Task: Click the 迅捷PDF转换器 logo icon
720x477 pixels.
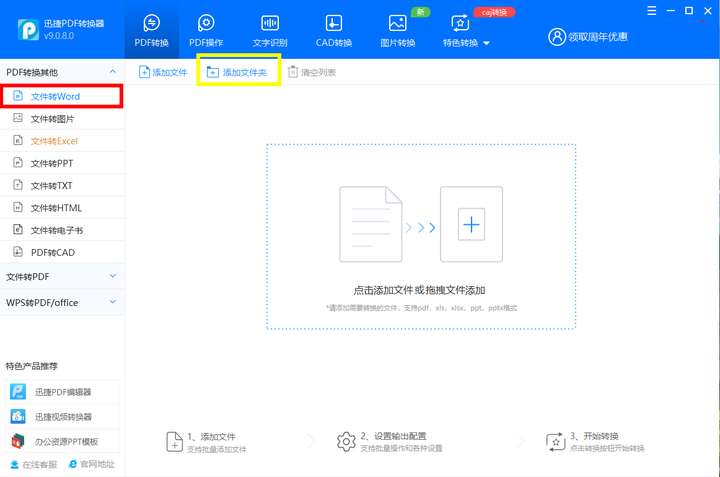Action: tap(28, 30)
